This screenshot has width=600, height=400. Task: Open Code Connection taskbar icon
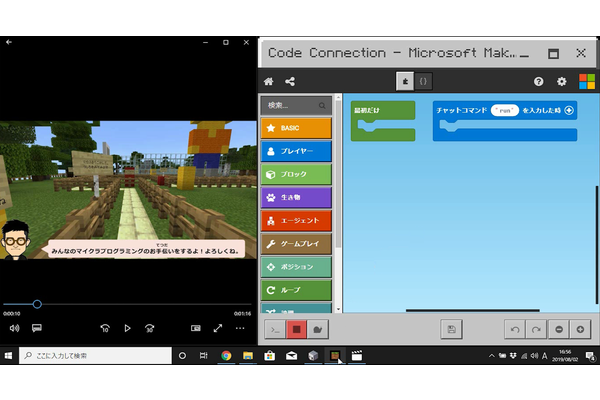pyautogui.click(x=313, y=356)
